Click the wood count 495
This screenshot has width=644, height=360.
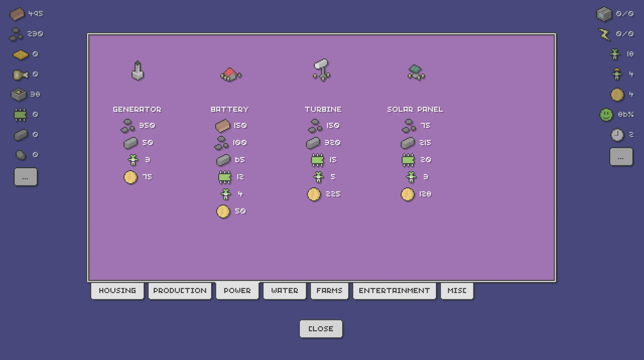(36, 14)
